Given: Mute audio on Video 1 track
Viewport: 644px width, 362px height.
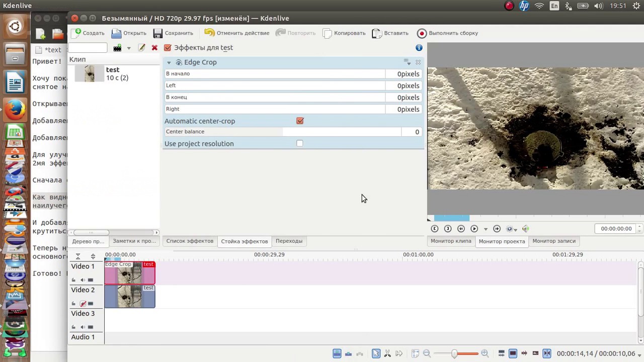Looking at the screenshot, I should click(83, 280).
